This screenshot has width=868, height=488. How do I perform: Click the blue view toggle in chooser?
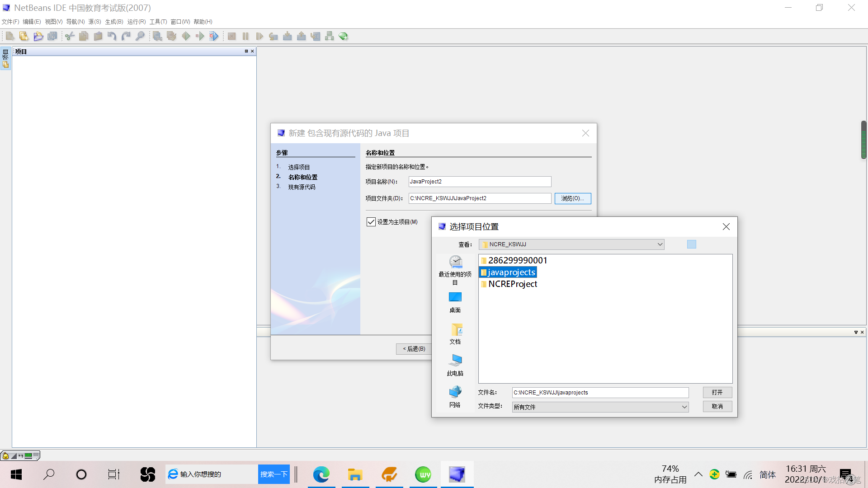coord(691,244)
